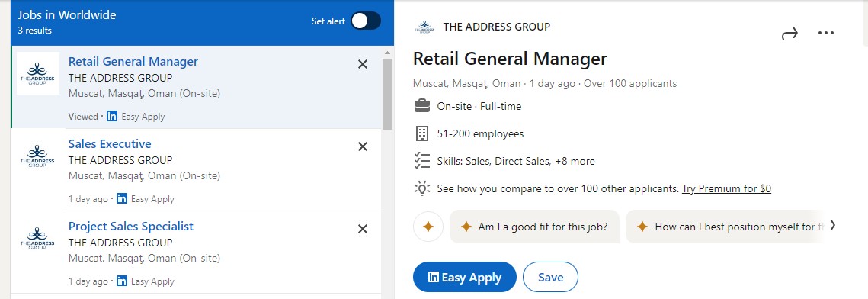
Task: Click the company logo on Project Sales Specialist card
Action: 37,237
